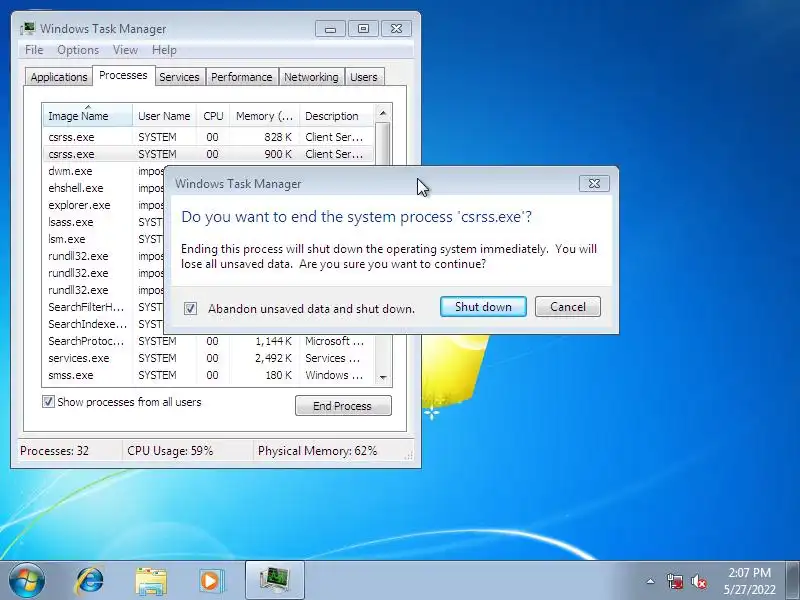
Task: Open the Options menu
Action: [x=78, y=50]
